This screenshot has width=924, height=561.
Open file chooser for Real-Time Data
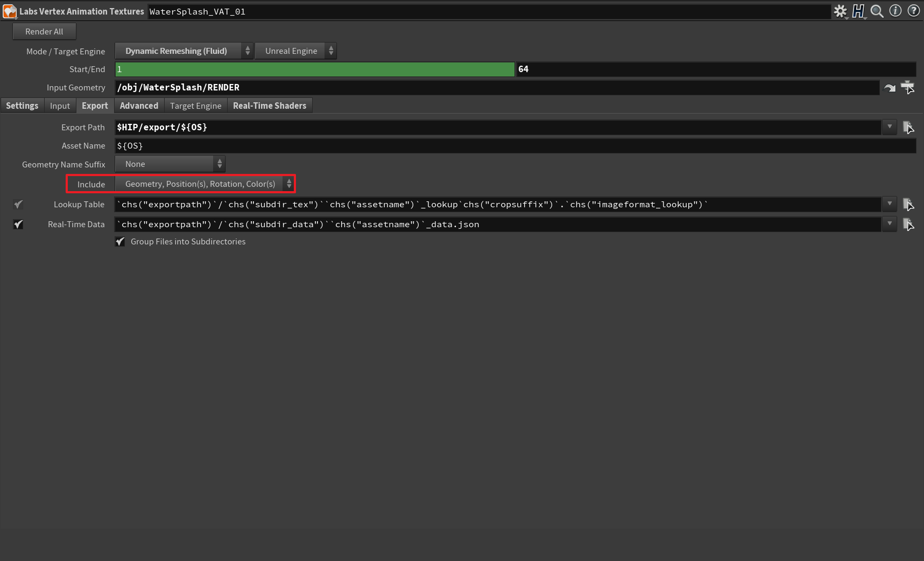pyautogui.click(x=908, y=225)
